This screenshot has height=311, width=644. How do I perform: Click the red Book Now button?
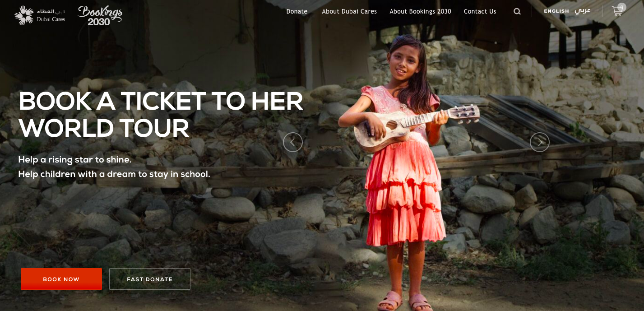click(61, 279)
